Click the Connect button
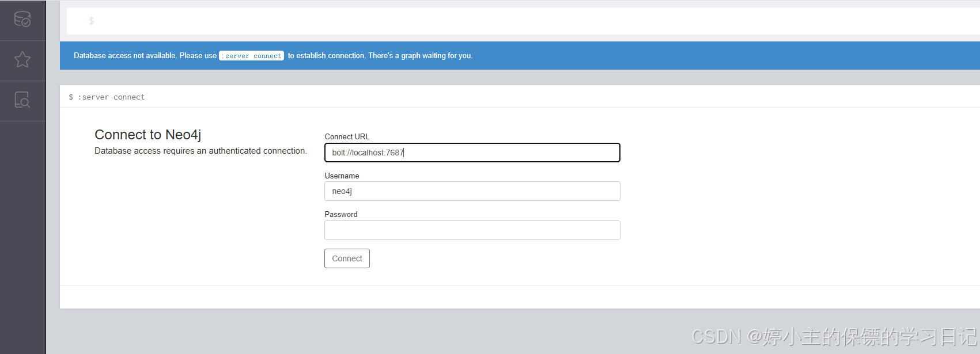The width and height of the screenshot is (980, 354). [x=347, y=258]
